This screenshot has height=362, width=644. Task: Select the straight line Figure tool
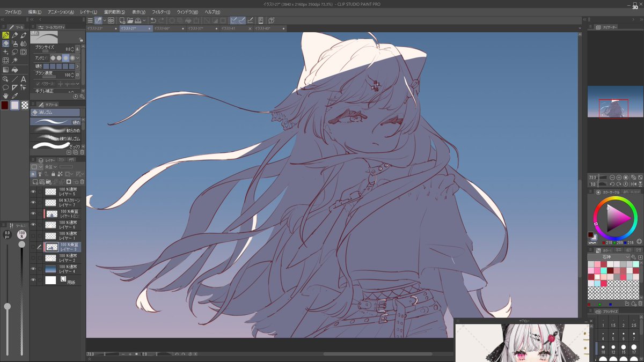[14, 79]
